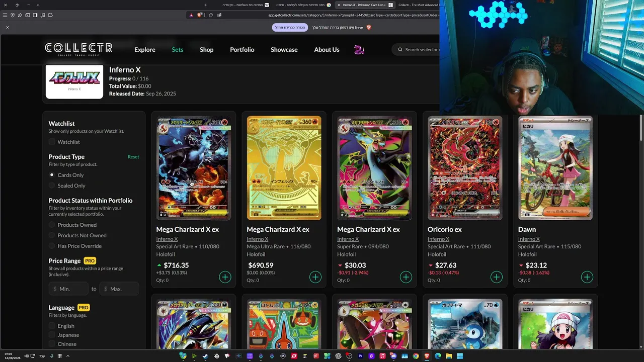
Task: Click the set-as-default-browser button in banner
Action: (x=290, y=27)
